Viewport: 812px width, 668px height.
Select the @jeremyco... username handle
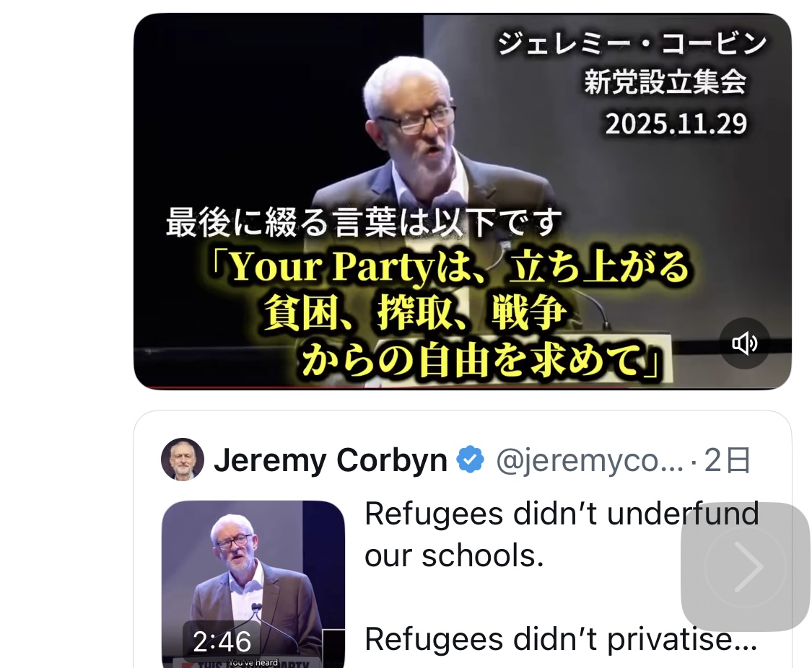click(x=589, y=460)
